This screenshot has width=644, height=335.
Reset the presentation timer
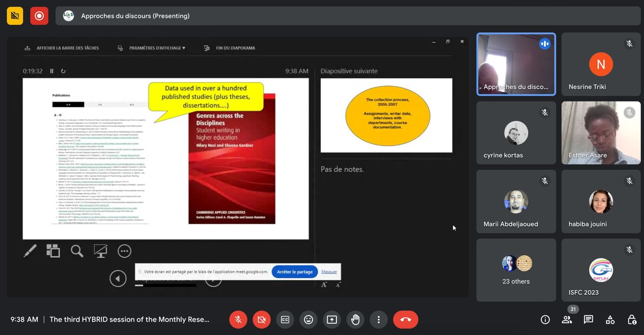tap(63, 71)
